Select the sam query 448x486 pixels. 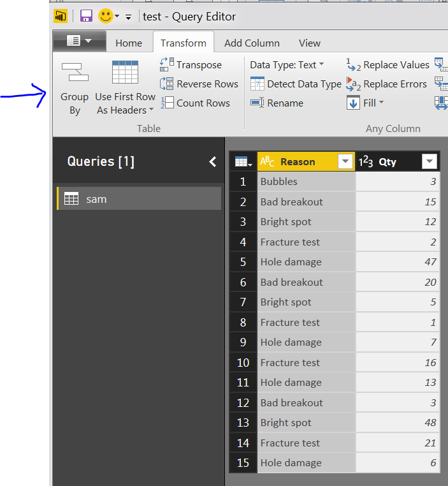point(139,199)
